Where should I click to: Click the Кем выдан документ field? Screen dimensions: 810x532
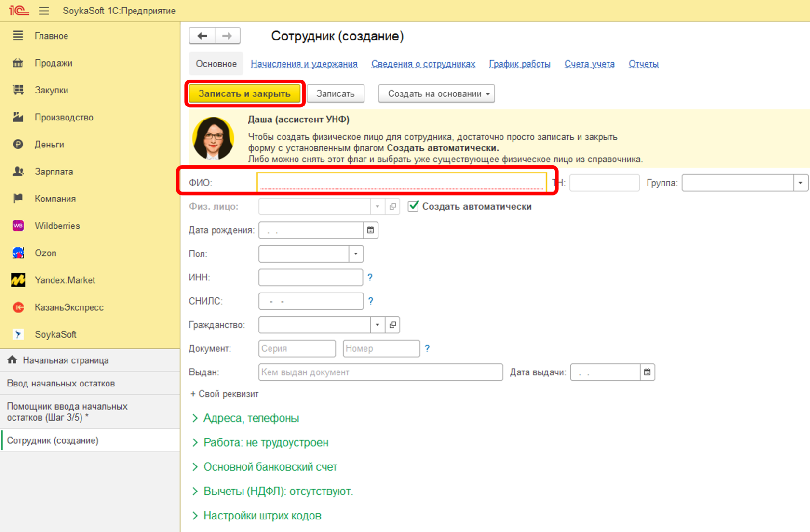click(381, 372)
